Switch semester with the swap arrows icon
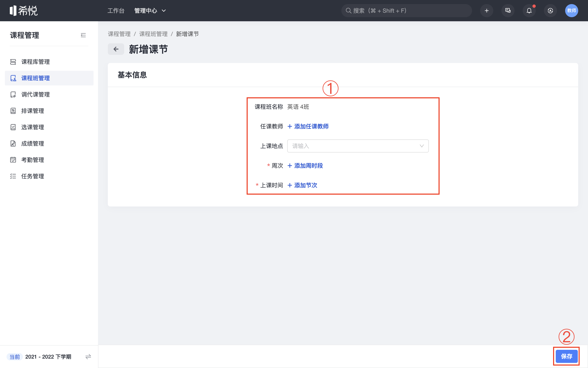 [x=88, y=357]
